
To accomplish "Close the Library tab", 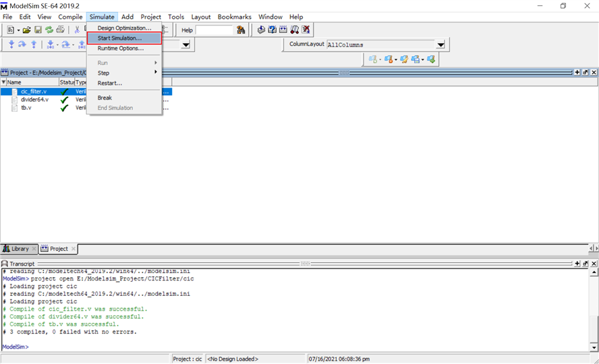I will pos(34,249).
